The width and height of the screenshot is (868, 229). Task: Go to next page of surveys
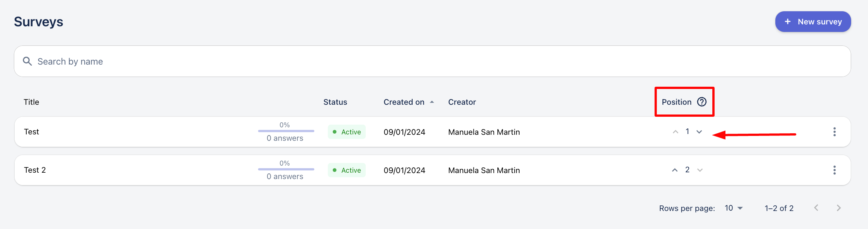839,208
